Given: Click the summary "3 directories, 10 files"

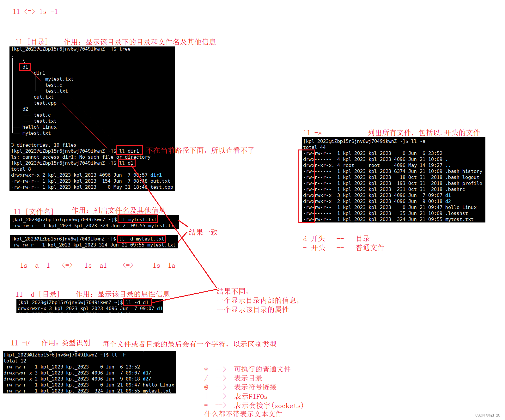Looking at the screenshot, I should pyautogui.click(x=44, y=145).
